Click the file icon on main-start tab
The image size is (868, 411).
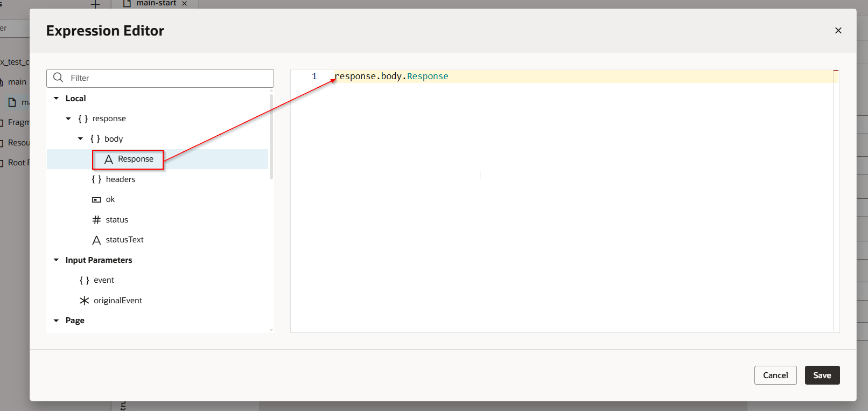coord(127,3)
